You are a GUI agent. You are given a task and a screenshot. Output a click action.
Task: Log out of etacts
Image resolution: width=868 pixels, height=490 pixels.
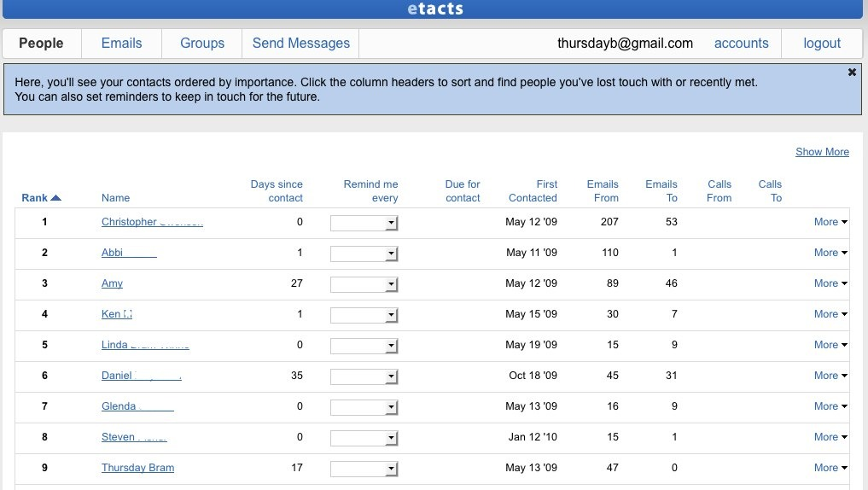822,44
